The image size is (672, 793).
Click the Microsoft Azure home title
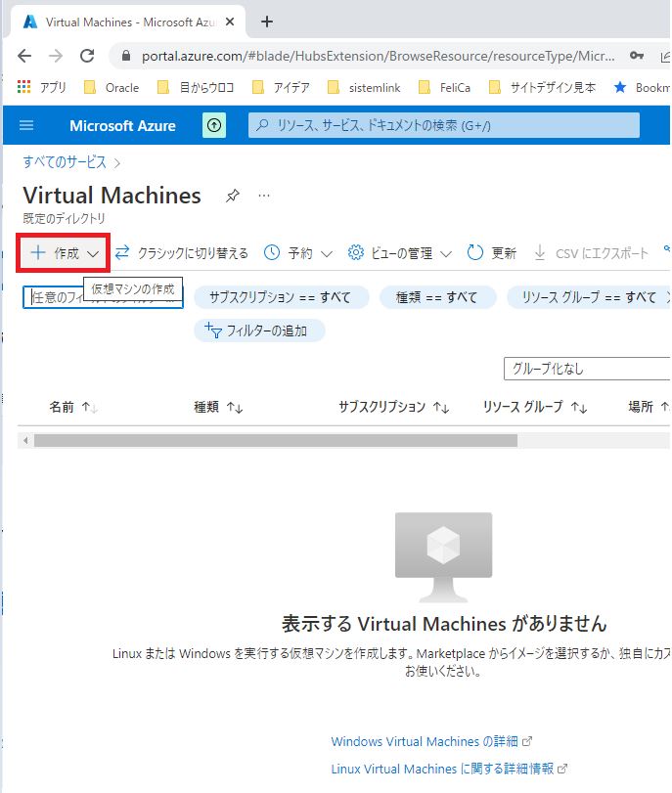[x=122, y=125]
